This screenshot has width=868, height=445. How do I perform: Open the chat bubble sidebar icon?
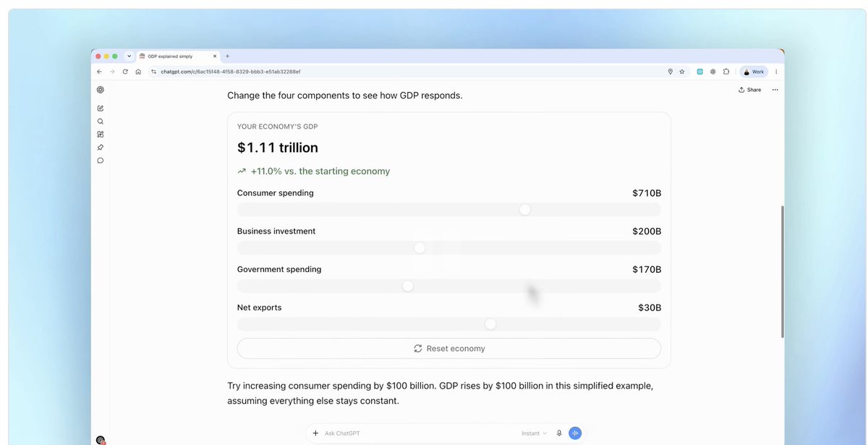pos(100,161)
